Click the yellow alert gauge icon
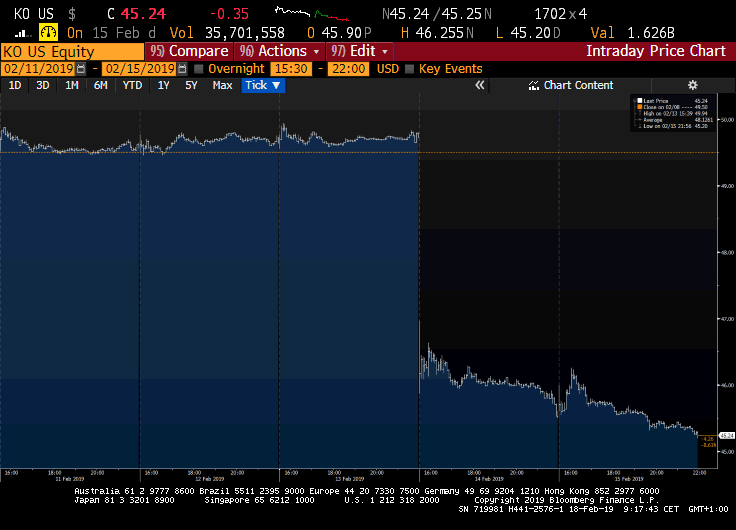The image size is (736, 530). (x=48, y=33)
